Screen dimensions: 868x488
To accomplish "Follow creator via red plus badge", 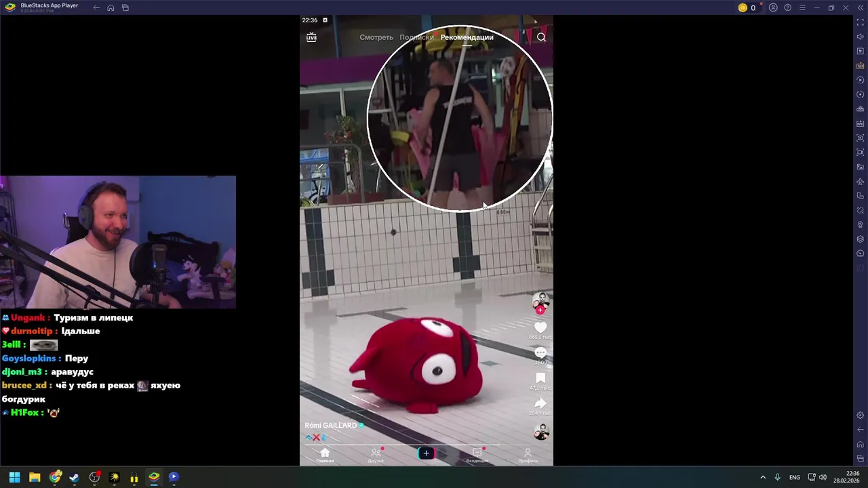I will [x=540, y=310].
